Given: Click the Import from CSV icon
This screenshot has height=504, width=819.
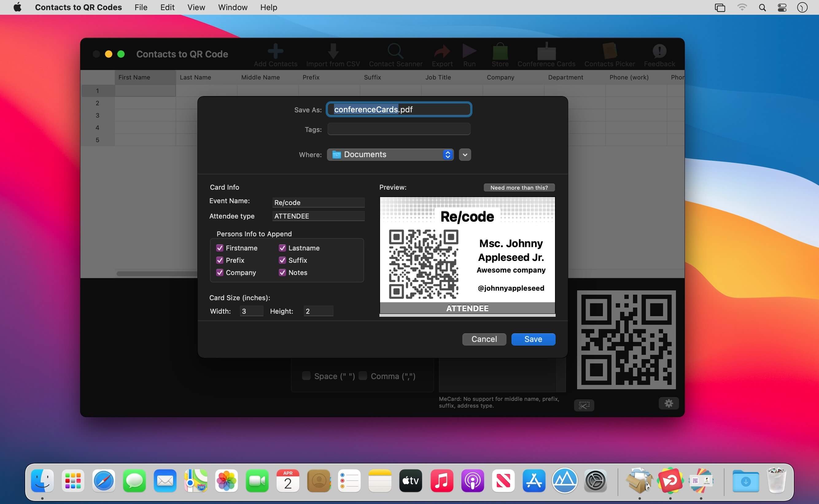Looking at the screenshot, I should click(x=333, y=51).
